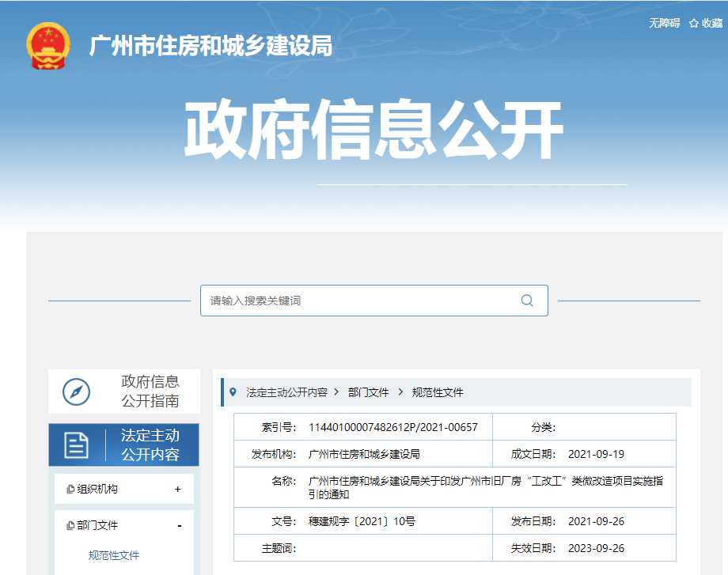Viewport: 728px width, 575px height.
Task: Click breadcrumb link 法定主动公开内容
Action: click(286, 392)
